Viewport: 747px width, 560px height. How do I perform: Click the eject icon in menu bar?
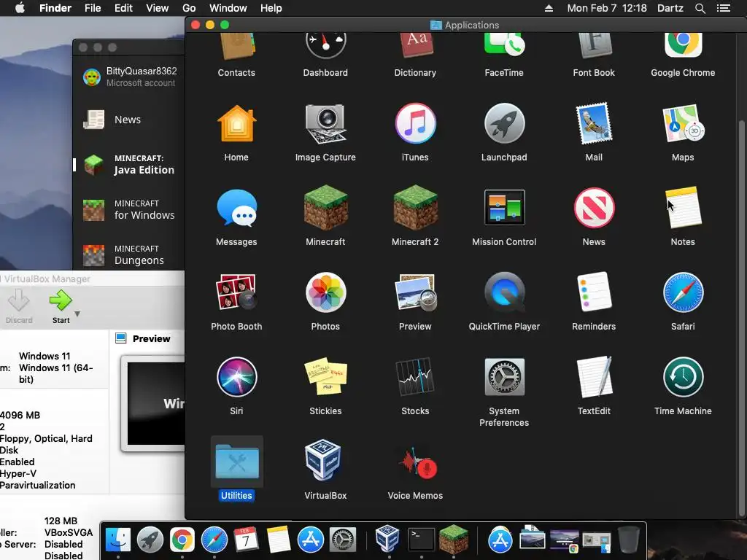click(x=549, y=8)
